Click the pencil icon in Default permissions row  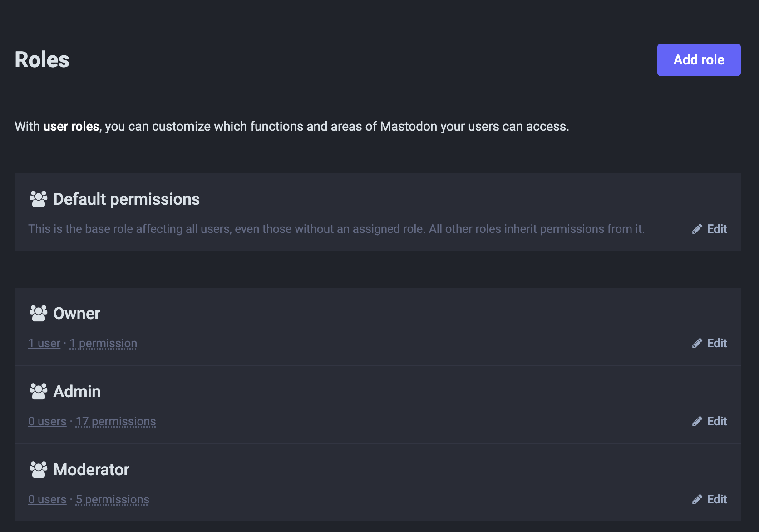(x=697, y=229)
